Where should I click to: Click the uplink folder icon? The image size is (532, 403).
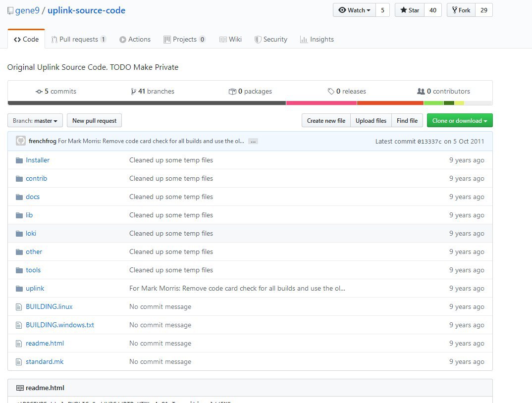coord(19,288)
